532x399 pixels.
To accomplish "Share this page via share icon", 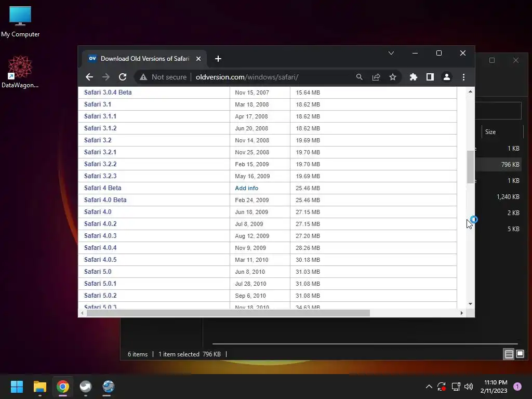I will pyautogui.click(x=376, y=77).
